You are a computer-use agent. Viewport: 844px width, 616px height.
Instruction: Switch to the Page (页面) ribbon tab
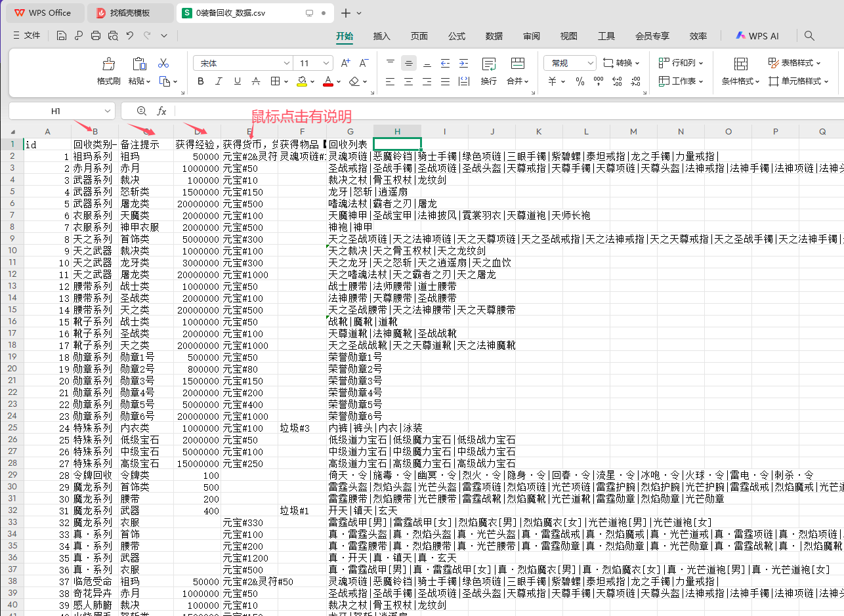point(419,36)
